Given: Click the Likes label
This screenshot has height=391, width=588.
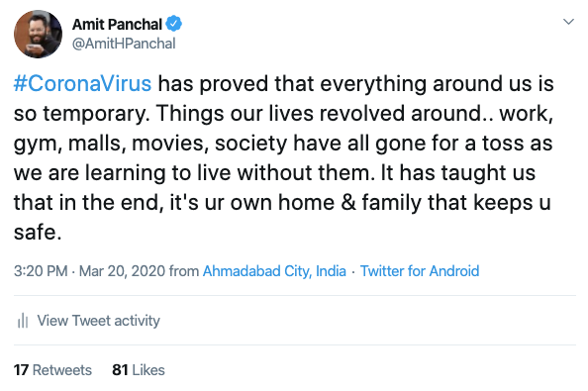Looking at the screenshot, I should pos(148,370).
